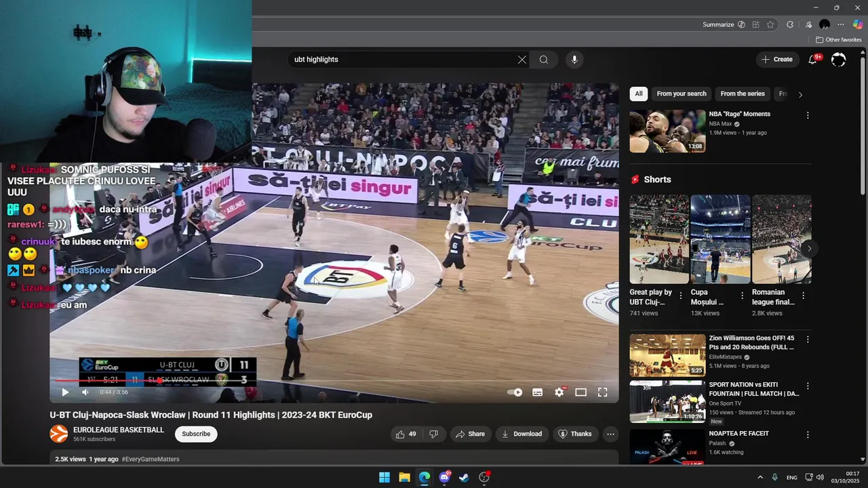
Task: Open Discord from the taskbar
Action: pyautogui.click(x=444, y=477)
